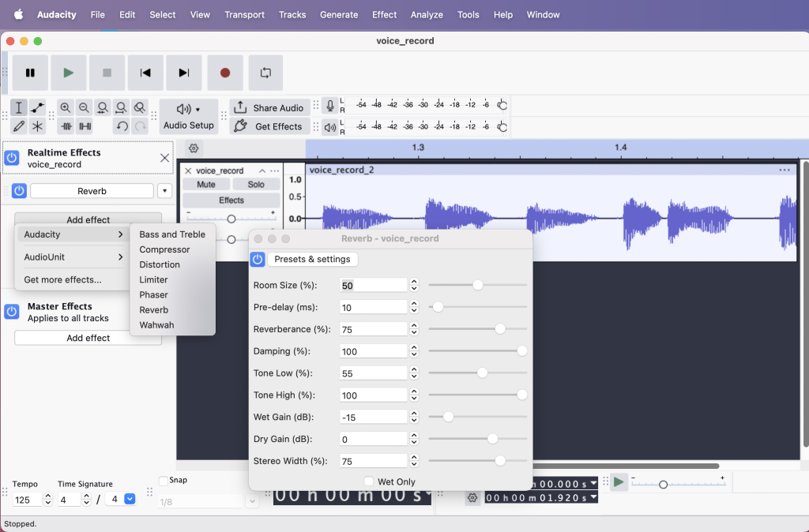This screenshot has height=532, width=809.
Task: Open the Audio Setup dropdown
Action: point(189,117)
